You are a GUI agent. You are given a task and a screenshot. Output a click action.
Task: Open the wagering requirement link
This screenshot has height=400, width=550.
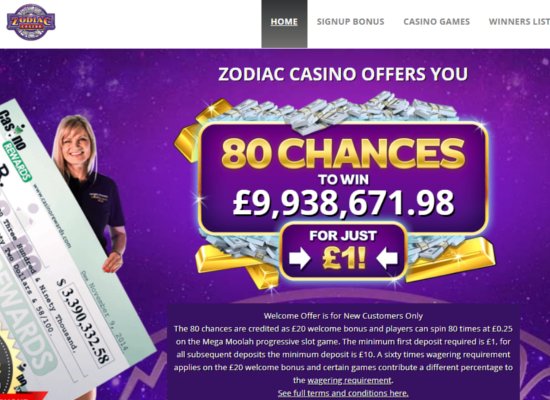click(349, 380)
